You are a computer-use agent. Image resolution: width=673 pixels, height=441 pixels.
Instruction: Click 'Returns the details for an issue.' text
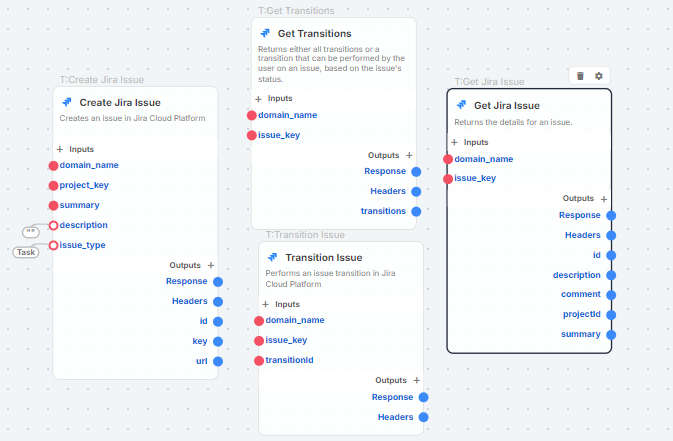[x=513, y=122]
